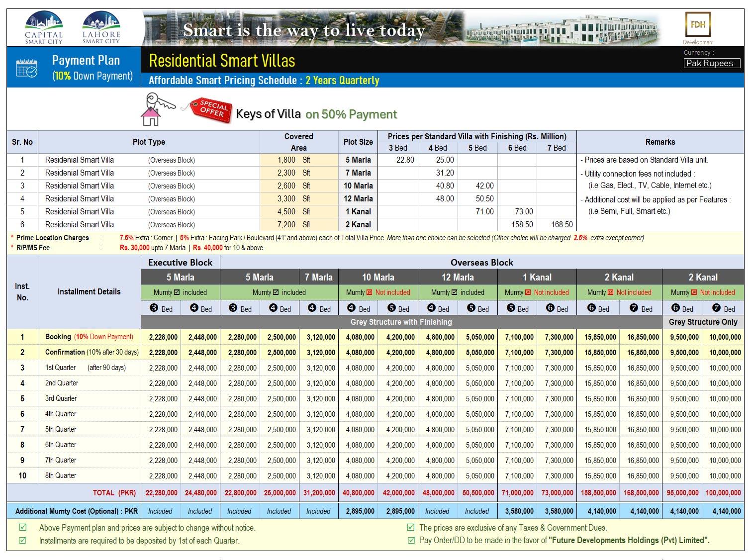This screenshot has height=560, width=752.
Task: Click the green checkmark beside Taxes & Government Dues note
Action: (410, 527)
